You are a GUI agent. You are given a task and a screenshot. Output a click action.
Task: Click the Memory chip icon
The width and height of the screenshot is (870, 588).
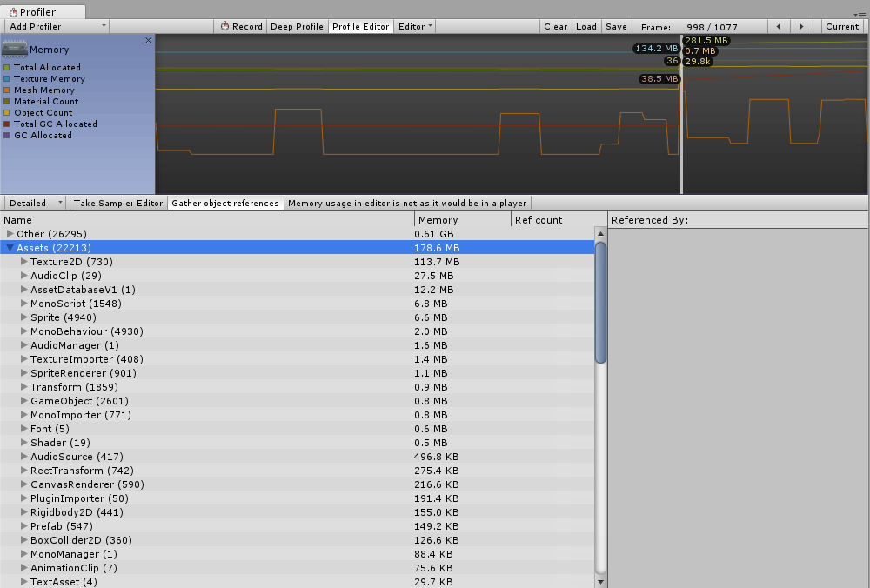pos(15,49)
